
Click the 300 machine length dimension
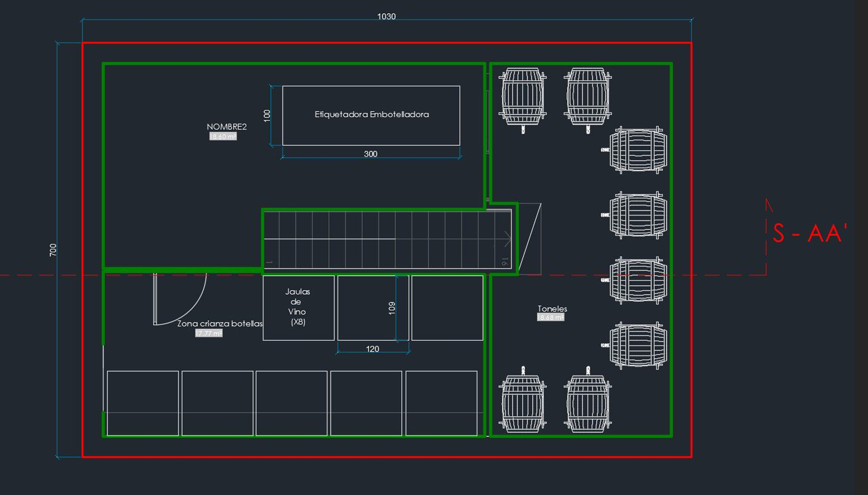pos(370,154)
